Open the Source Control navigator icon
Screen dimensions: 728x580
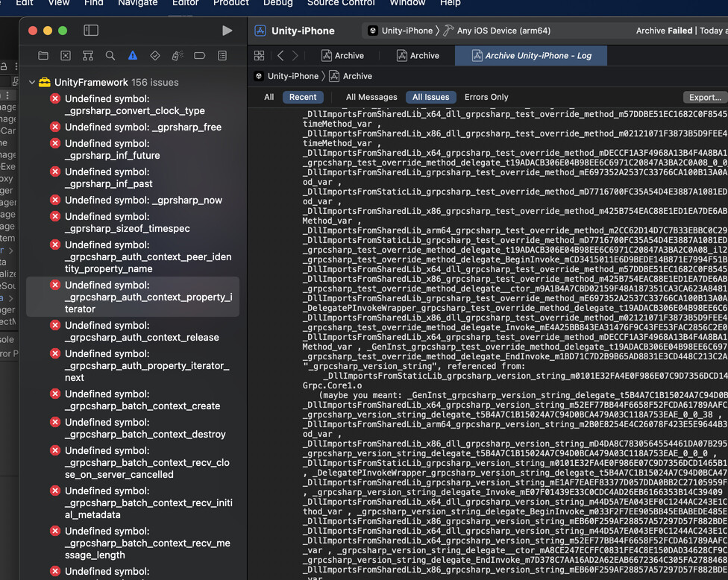coord(66,56)
